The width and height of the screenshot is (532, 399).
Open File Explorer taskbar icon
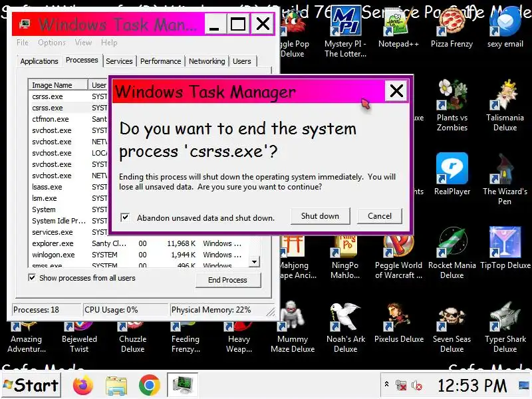click(116, 386)
